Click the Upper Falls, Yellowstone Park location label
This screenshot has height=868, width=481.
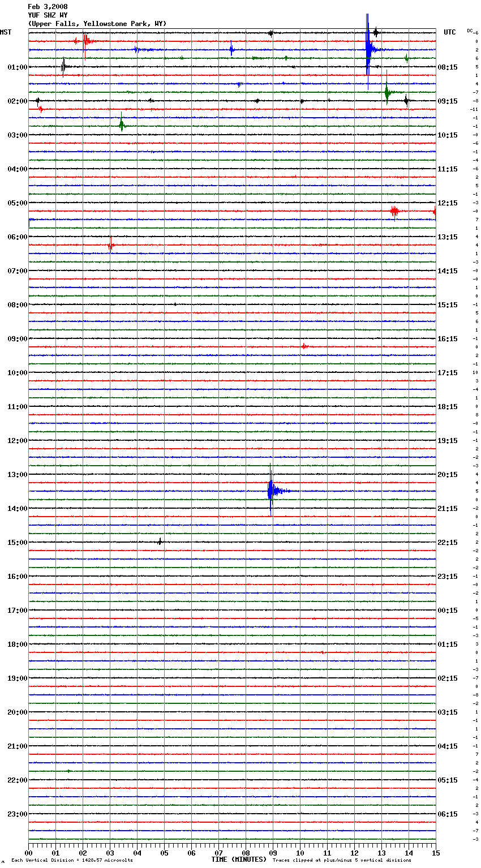(97, 24)
